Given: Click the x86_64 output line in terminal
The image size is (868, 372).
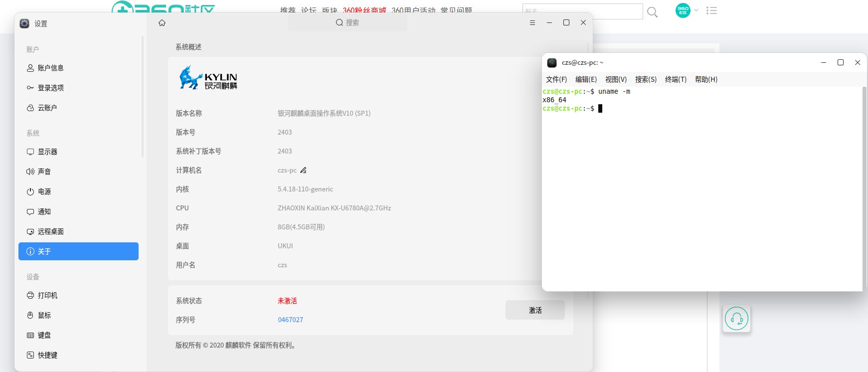Looking at the screenshot, I should click(554, 100).
